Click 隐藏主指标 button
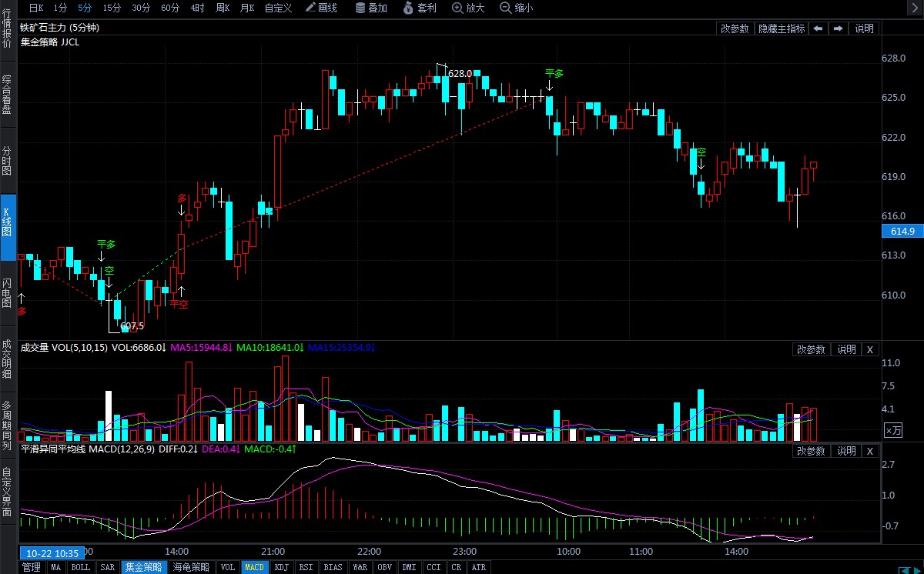This screenshot has width=924, height=574. pos(782,28)
